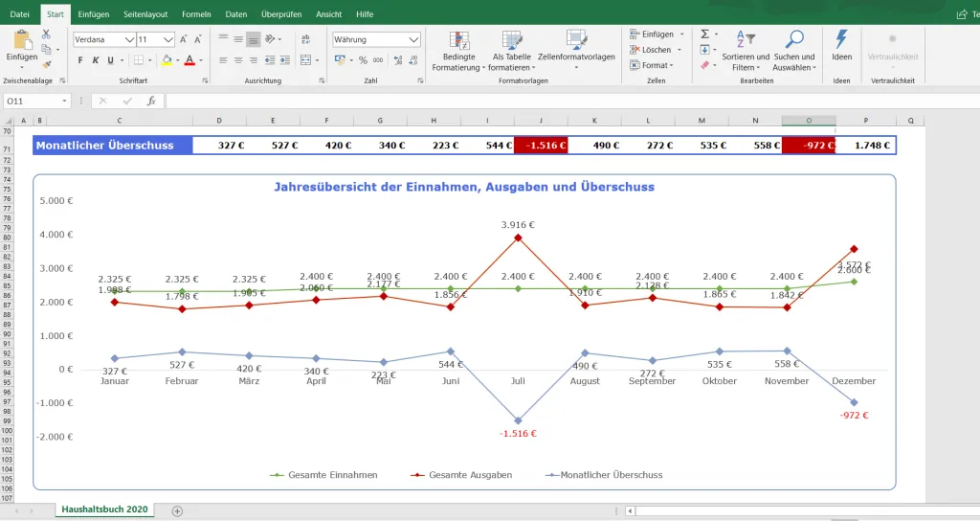The height and width of the screenshot is (521, 980).
Task: Click the Ideen lightning bolt icon
Action: (841, 39)
